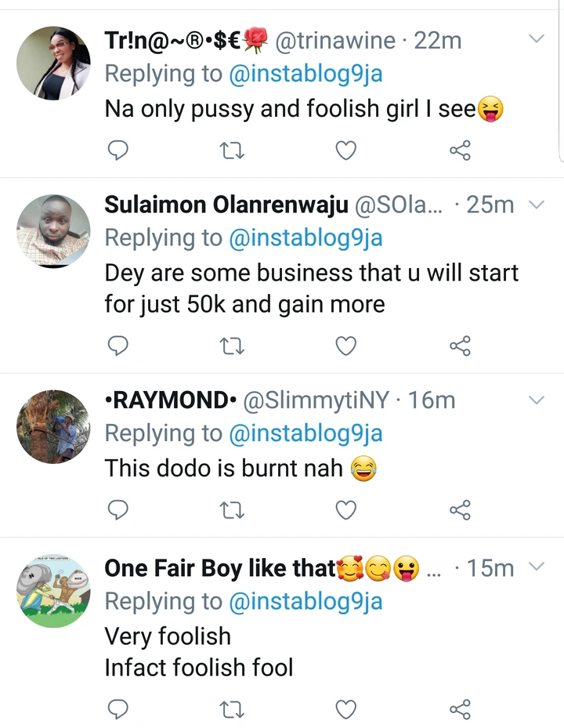Open dropdown arrow on RAYMOND's tweet
This screenshot has width=564, height=728.
pos(537,400)
